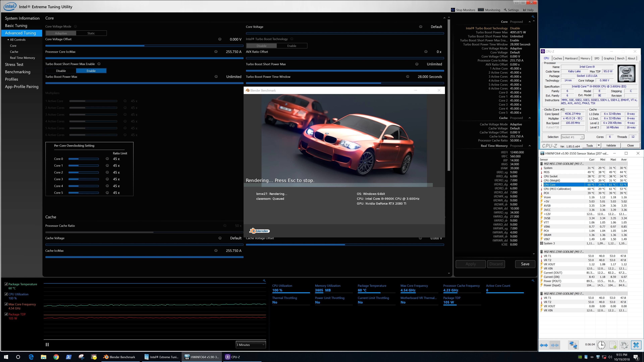Click the Save button in XTU
The height and width of the screenshot is (362, 644).
[x=525, y=264]
